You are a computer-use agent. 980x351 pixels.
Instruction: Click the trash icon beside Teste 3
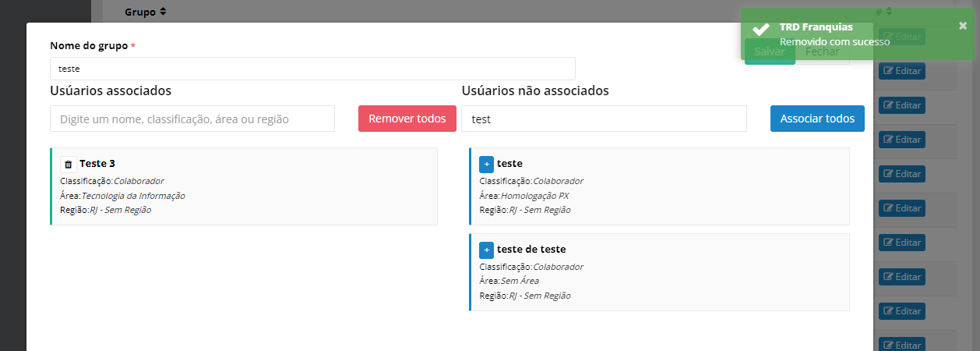[x=68, y=164]
